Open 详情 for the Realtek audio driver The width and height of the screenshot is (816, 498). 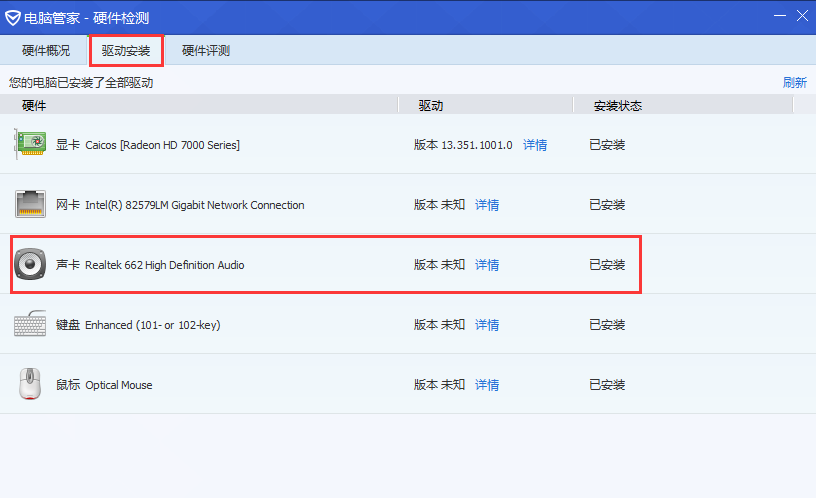(487, 264)
